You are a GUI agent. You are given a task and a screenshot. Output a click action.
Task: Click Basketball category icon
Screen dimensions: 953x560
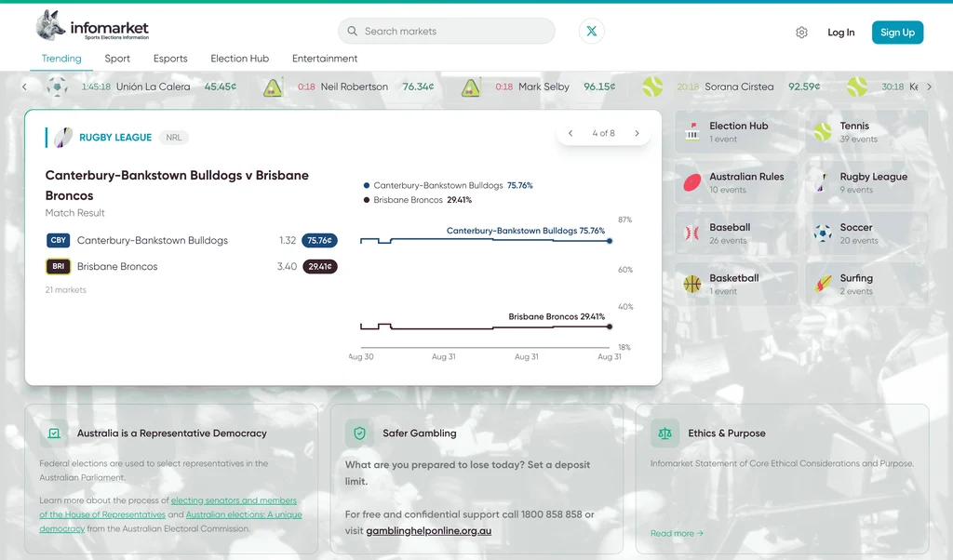point(692,284)
